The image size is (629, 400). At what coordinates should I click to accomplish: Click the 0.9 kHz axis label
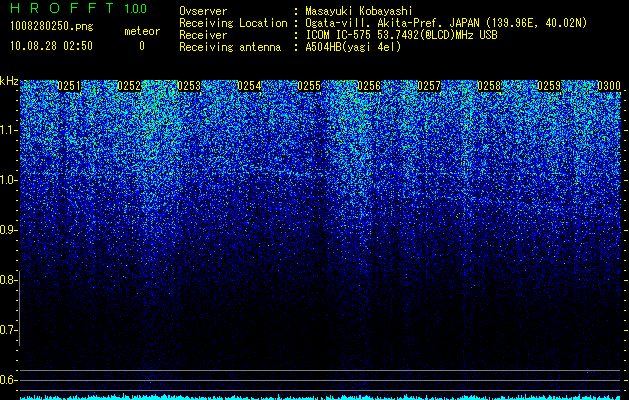9,230
